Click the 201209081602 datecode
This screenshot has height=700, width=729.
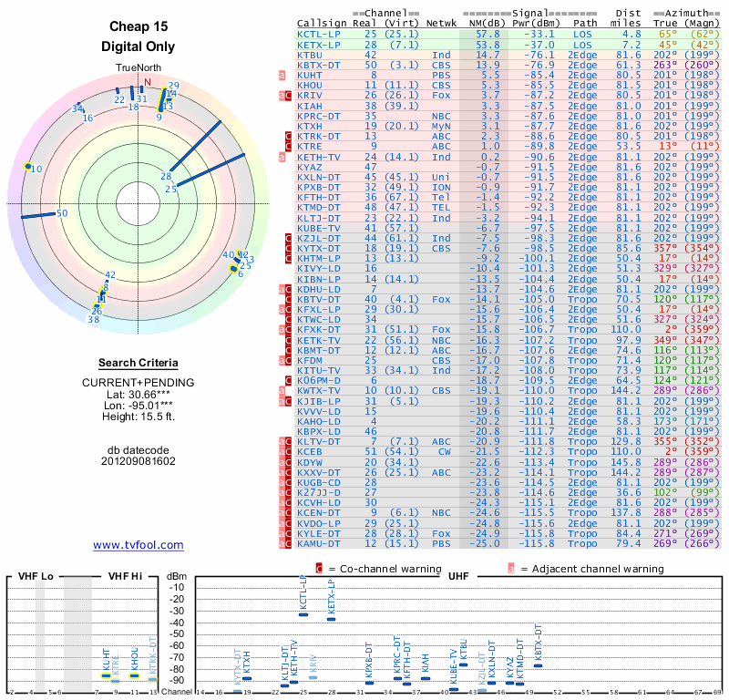pos(139,461)
